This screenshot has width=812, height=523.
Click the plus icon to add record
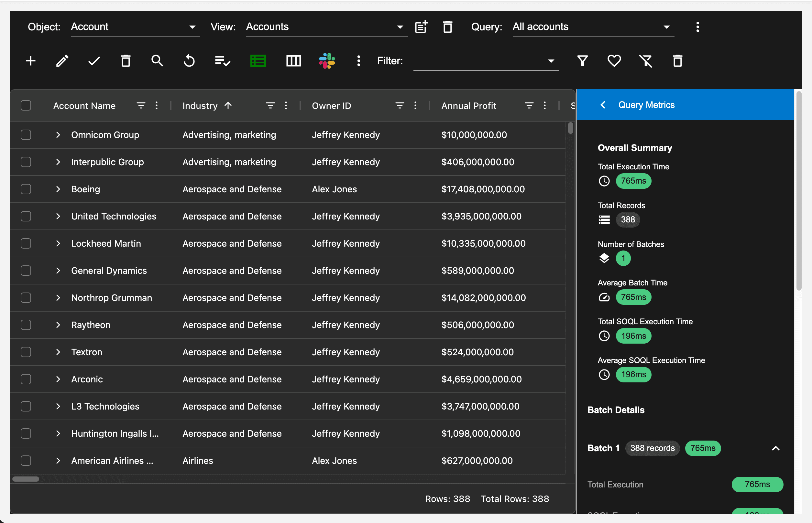pyautogui.click(x=31, y=61)
